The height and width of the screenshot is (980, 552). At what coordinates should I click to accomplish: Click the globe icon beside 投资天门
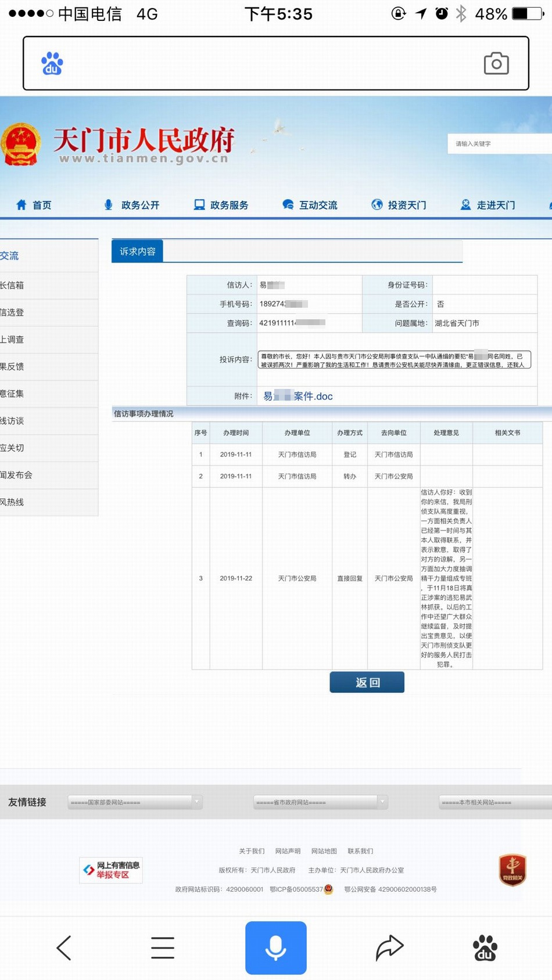click(377, 204)
